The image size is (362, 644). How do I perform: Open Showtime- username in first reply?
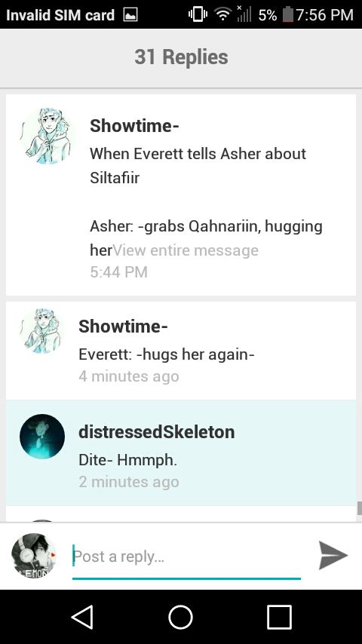point(134,126)
